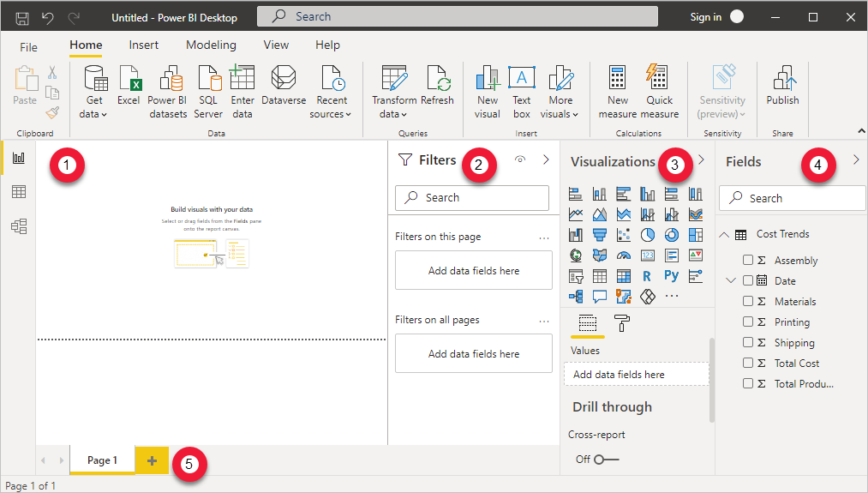Switch to Model view in sidebar
This screenshot has height=493, width=868.
click(19, 226)
